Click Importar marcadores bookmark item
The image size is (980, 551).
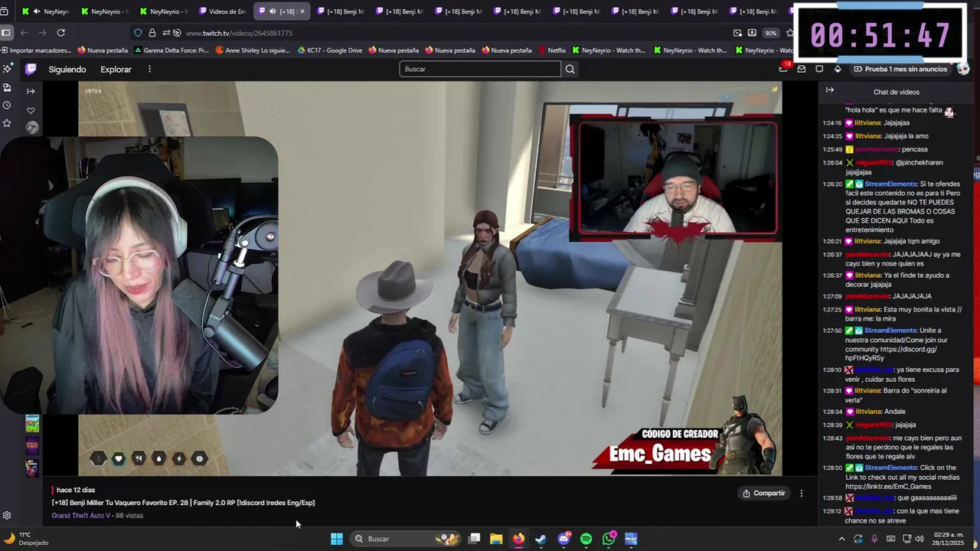point(36,51)
